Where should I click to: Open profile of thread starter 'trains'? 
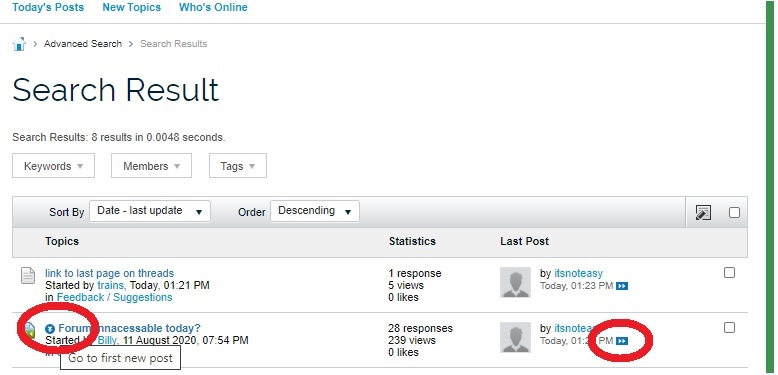[x=111, y=285]
